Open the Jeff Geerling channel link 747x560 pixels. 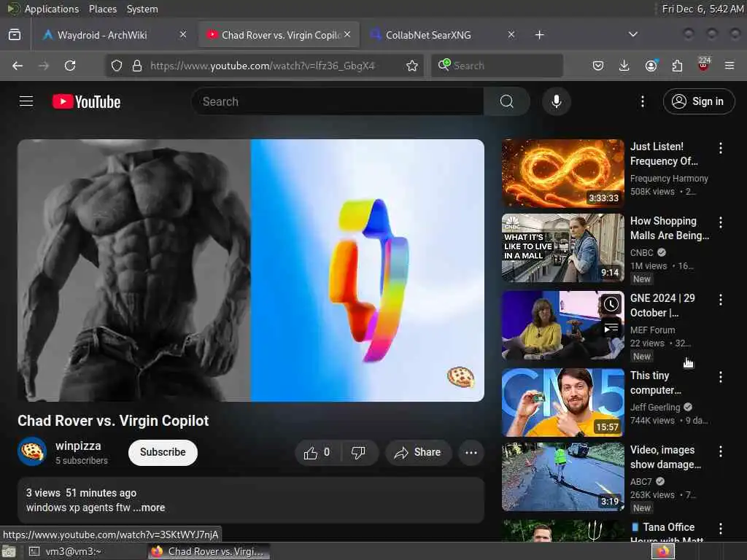[x=655, y=407]
